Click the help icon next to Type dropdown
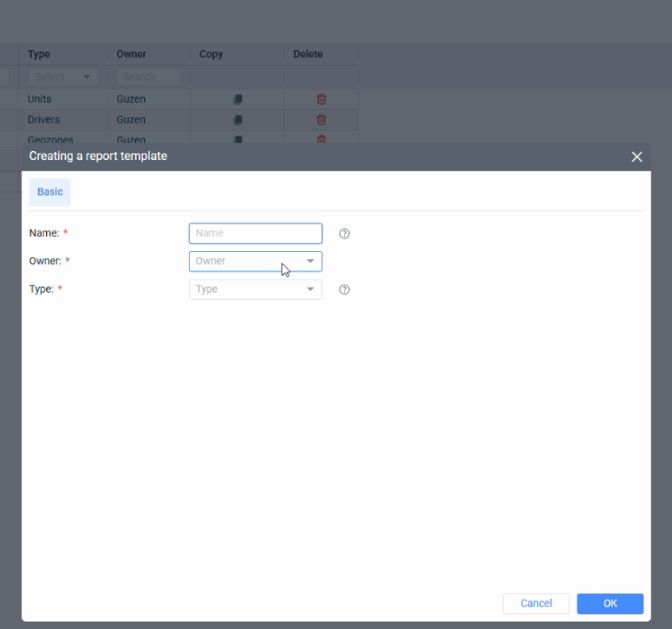Viewport: 672px width, 629px height. tap(344, 289)
